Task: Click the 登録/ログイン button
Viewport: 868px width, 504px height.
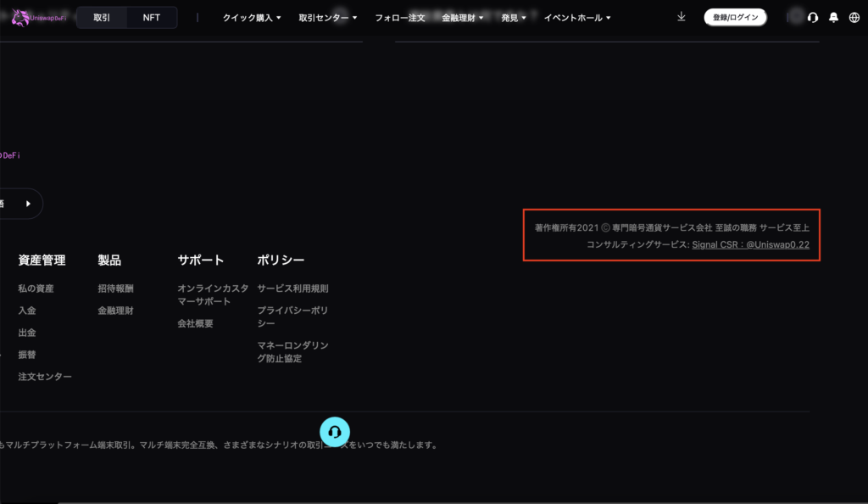Action: 735,18
